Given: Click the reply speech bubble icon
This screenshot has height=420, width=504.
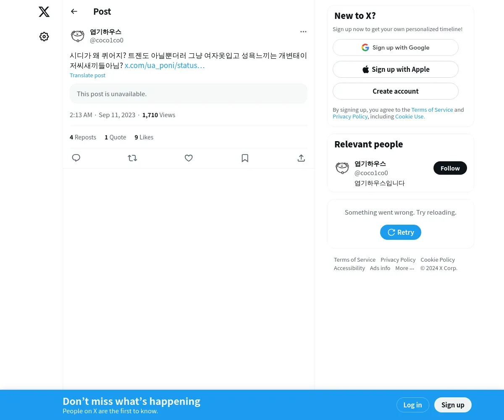Looking at the screenshot, I should click(x=76, y=158).
